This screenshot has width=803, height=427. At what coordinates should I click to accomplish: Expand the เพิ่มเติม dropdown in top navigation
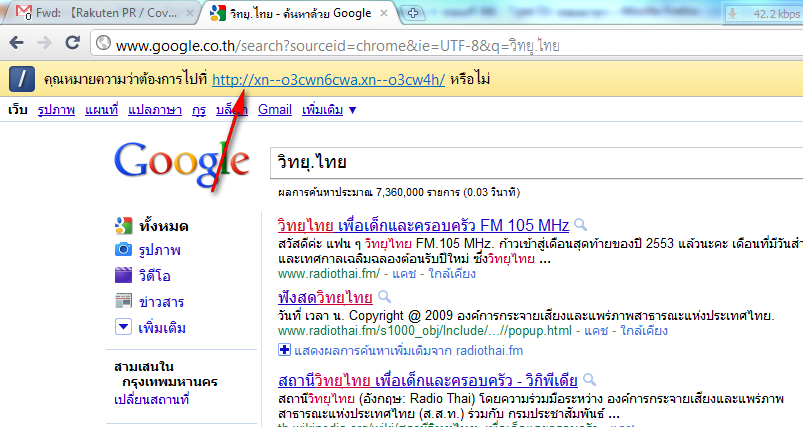click(x=329, y=110)
